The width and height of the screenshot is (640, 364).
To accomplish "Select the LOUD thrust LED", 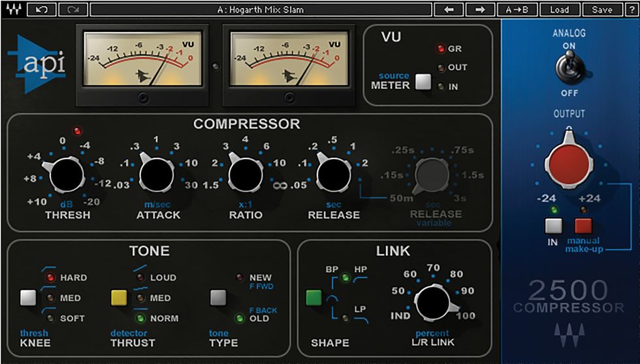I will tap(141, 278).
